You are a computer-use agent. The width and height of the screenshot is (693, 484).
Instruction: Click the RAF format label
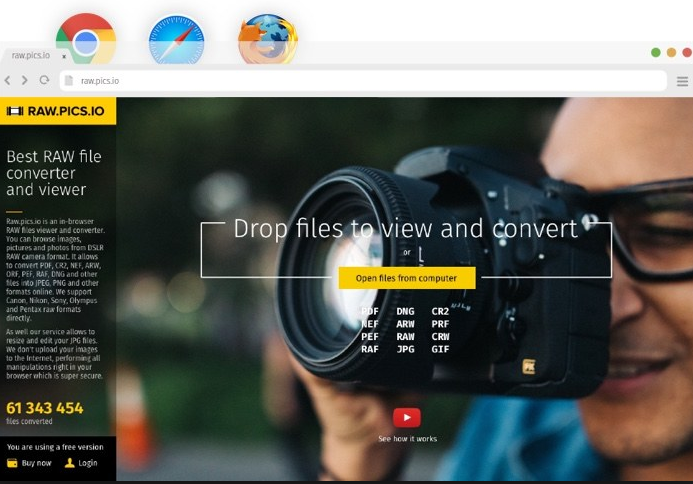coord(370,349)
